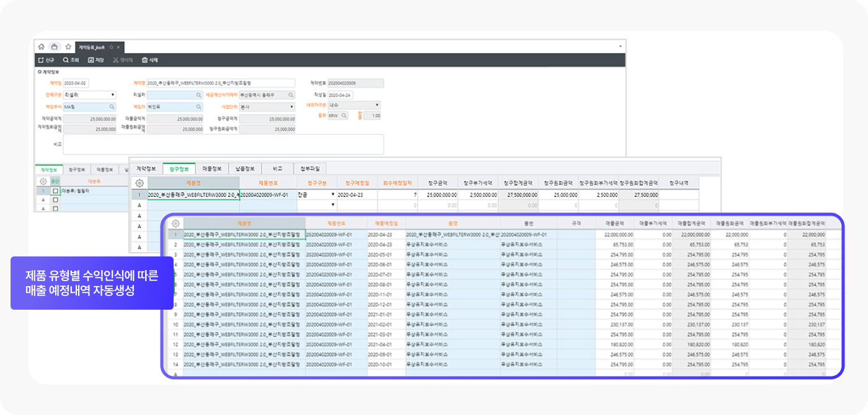Click the 청구구분 column header
This screenshot has width=868, height=415.
tap(316, 183)
